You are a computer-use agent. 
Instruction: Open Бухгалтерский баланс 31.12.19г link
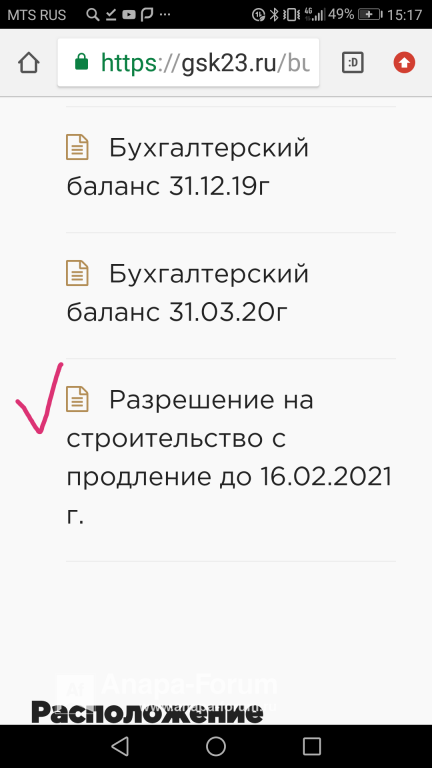coord(188,168)
